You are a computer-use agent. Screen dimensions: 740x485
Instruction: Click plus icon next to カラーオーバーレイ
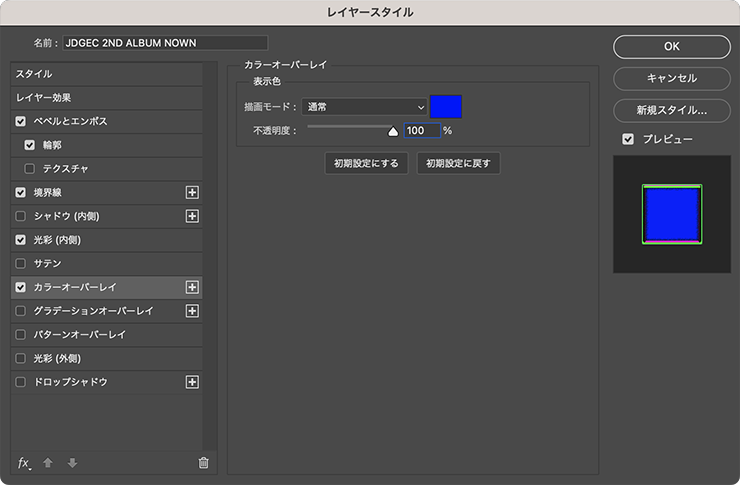[x=193, y=287]
